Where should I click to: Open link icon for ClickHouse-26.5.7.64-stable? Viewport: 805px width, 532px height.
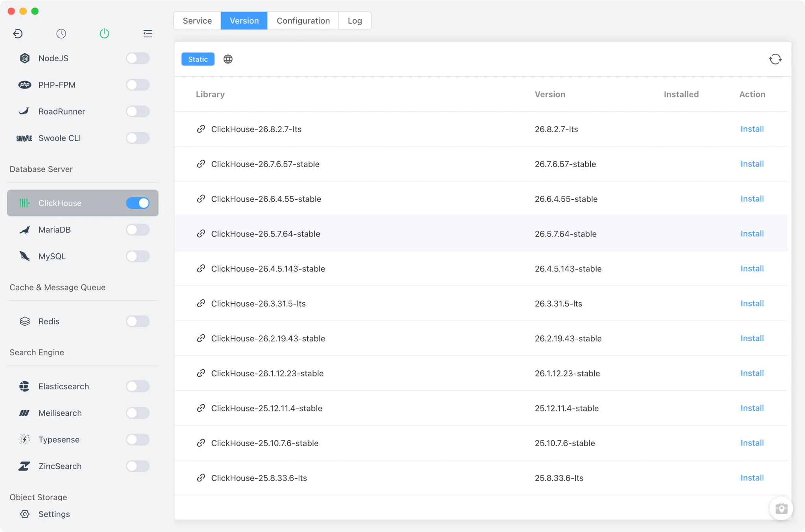coord(201,234)
